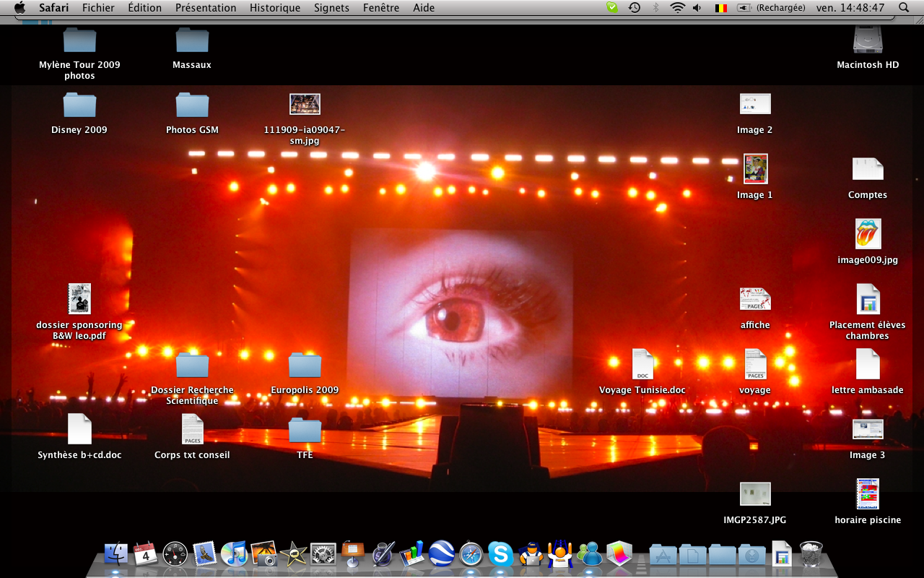The image size is (924, 578).
Task: Select the Europolis 2009 folder
Action: pyautogui.click(x=305, y=366)
